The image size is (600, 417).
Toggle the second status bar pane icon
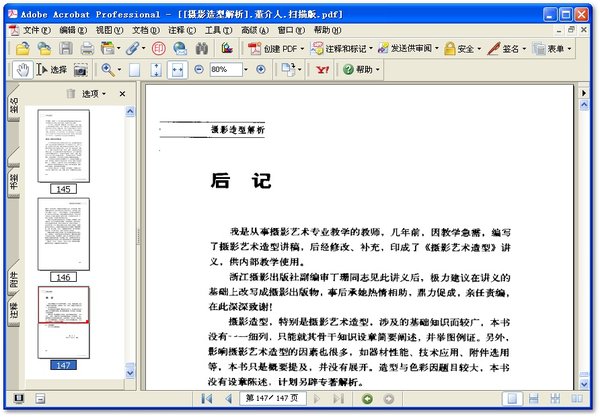(x=40, y=399)
